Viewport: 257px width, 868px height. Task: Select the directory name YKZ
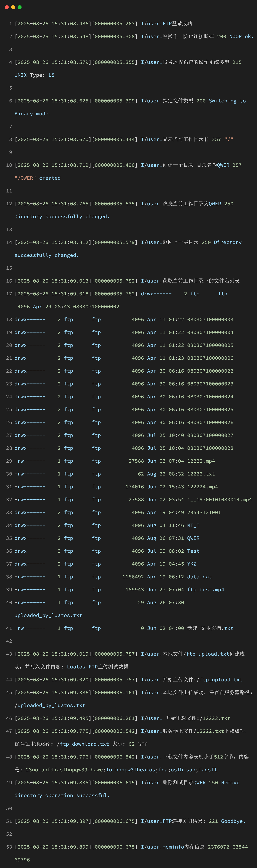tap(192, 564)
